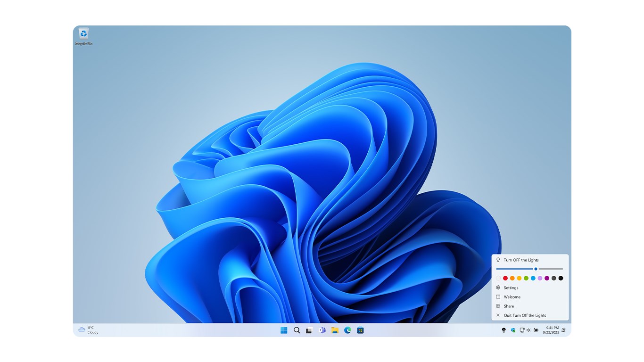This screenshot has height=362, width=644.
Task: Pick the magenta purple color swatch
Action: [547, 278]
